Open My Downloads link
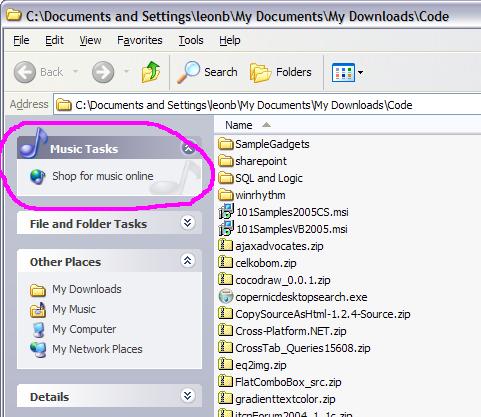This screenshot has height=417, width=481. click(87, 289)
